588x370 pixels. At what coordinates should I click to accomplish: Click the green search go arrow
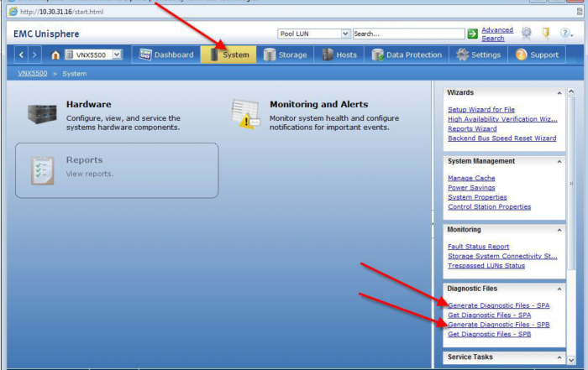tap(472, 34)
